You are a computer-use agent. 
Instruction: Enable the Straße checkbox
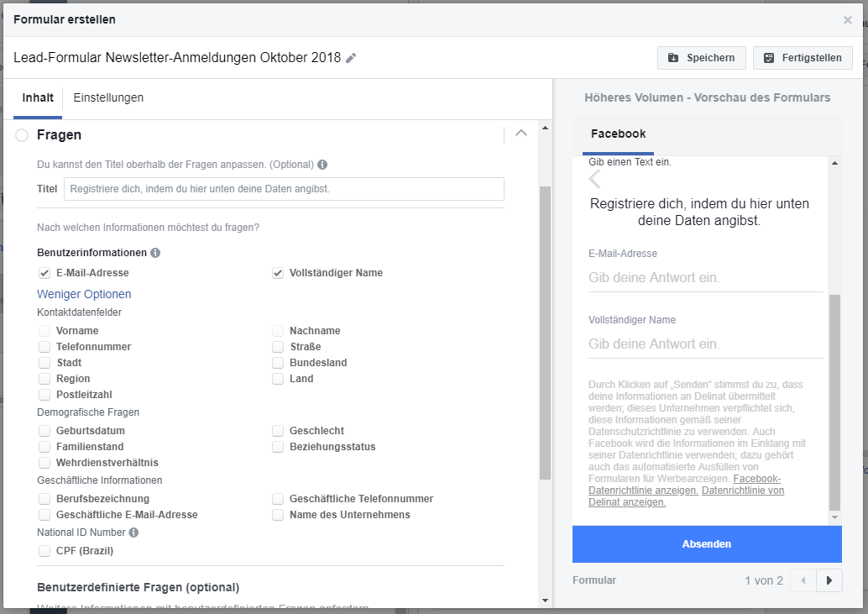[278, 347]
